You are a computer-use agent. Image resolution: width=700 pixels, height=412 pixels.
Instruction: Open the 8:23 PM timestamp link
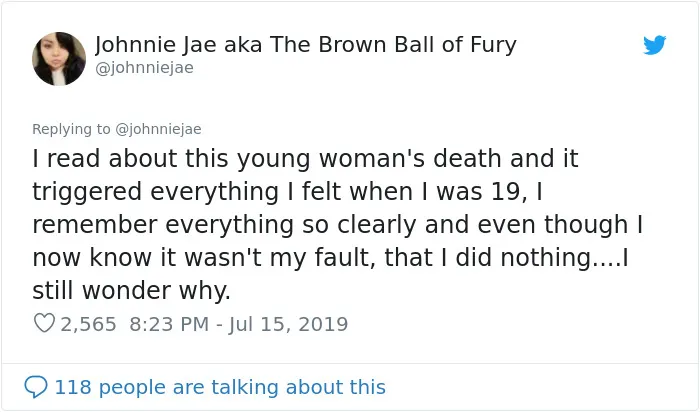[x=169, y=325]
